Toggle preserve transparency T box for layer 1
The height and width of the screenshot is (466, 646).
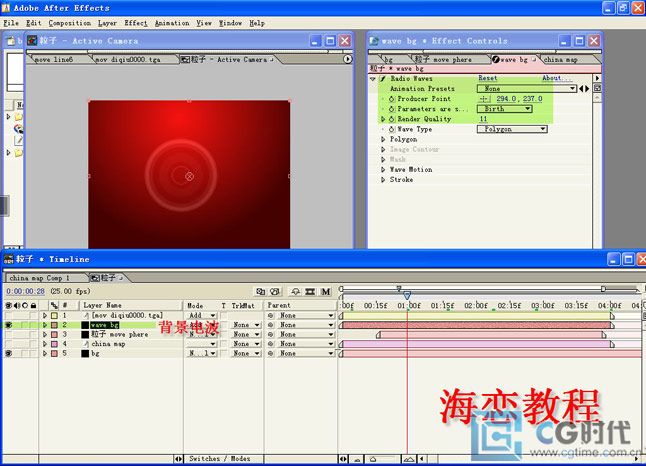pyautogui.click(x=224, y=315)
